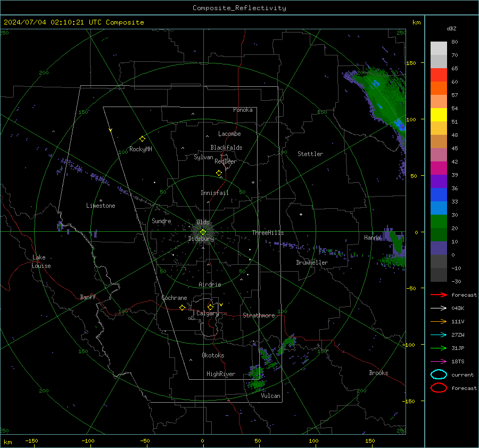Viewport: 479px width, 448px height.
Task: Click the Banff town label
Action: click(88, 297)
